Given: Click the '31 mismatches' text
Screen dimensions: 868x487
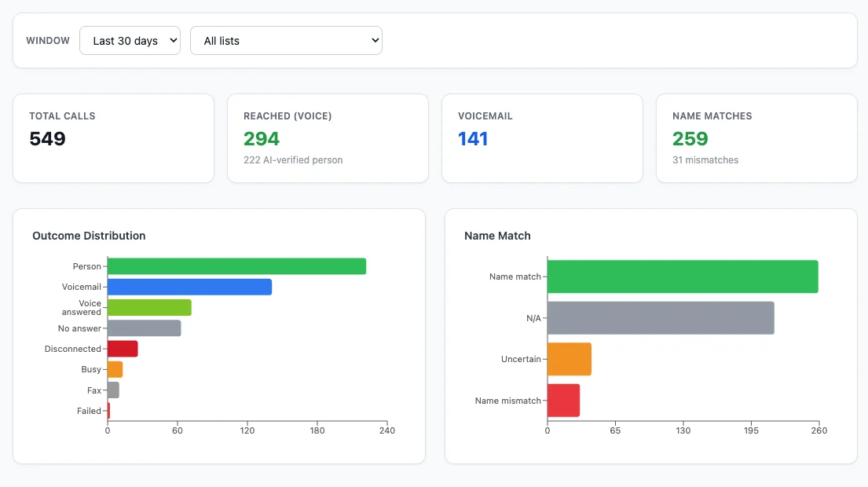Looking at the screenshot, I should [x=705, y=160].
